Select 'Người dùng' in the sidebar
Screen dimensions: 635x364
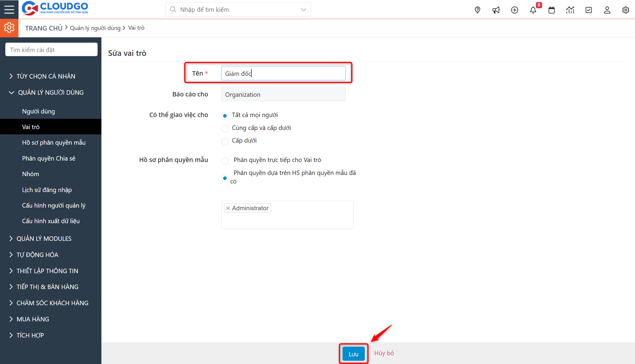(38, 111)
